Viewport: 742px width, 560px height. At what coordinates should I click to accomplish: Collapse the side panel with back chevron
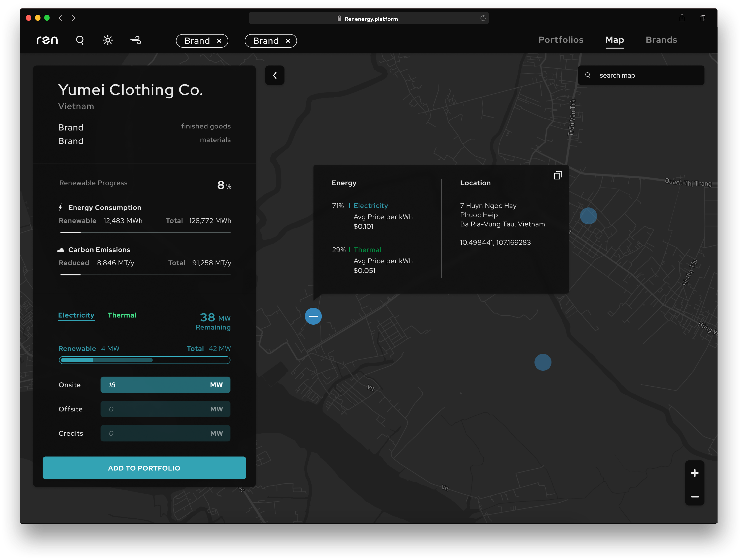pos(275,76)
